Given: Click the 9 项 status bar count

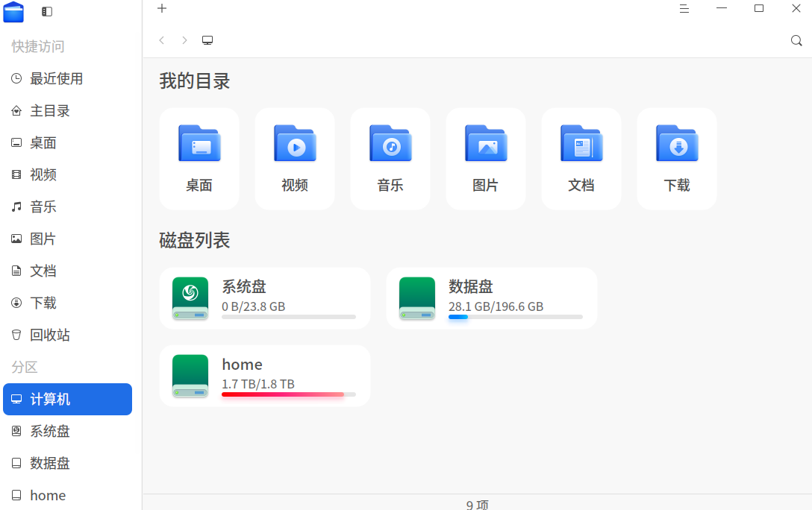Looking at the screenshot, I should tap(477, 504).
